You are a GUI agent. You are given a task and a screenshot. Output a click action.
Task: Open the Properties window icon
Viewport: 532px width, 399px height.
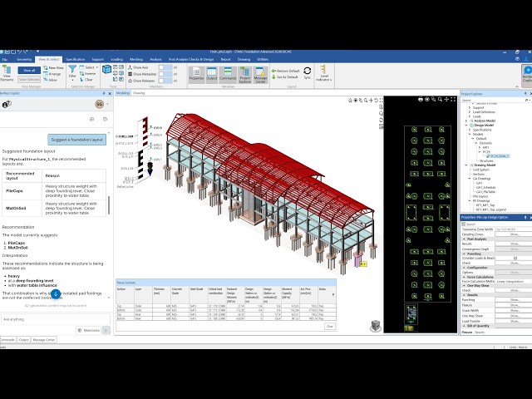coord(196,74)
